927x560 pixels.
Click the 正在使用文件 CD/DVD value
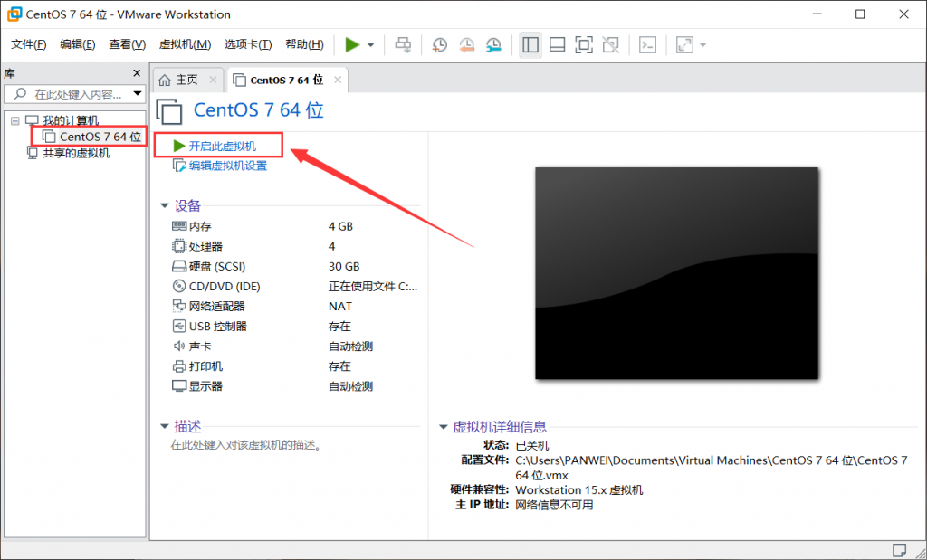pos(373,287)
